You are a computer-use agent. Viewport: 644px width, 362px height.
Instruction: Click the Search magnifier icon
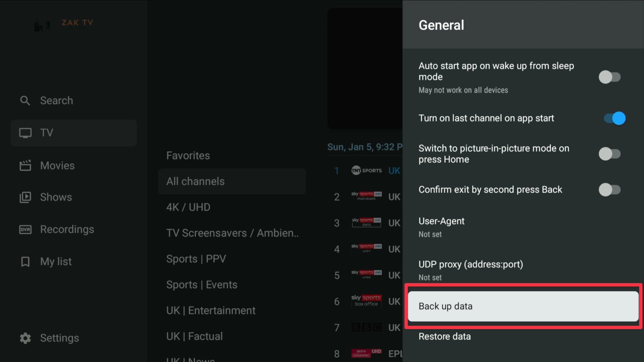click(25, 101)
